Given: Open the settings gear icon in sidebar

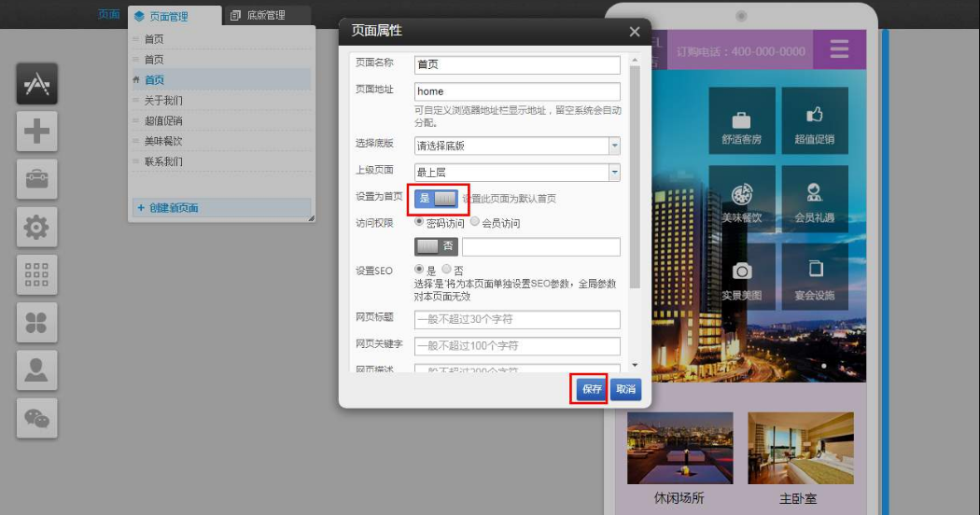Looking at the screenshot, I should pos(37,227).
